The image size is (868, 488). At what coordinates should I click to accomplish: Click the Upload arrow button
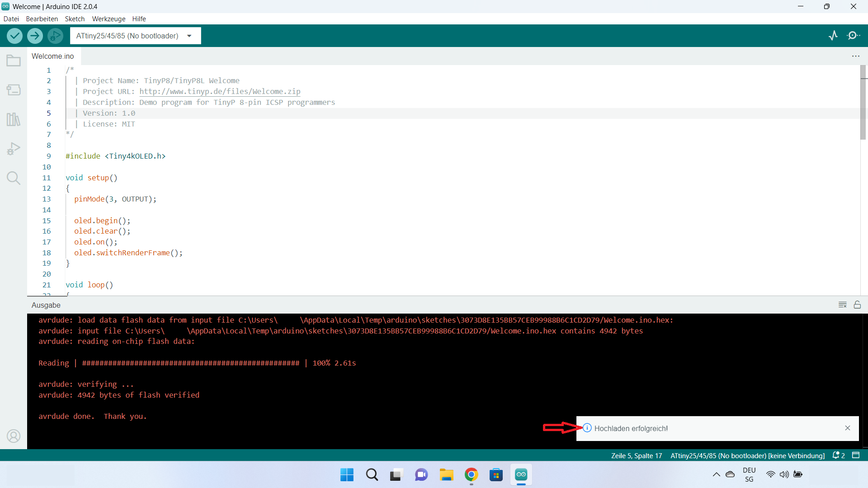click(x=35, y=36)
